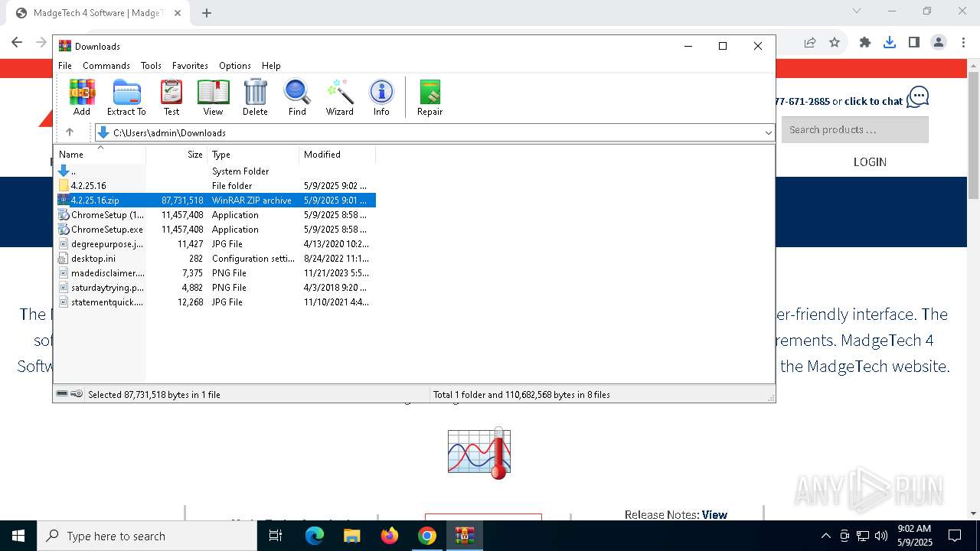Expand the Chrome tab search chevron
The width and height of the screenshot is (980, 551).
coord(857,11)
